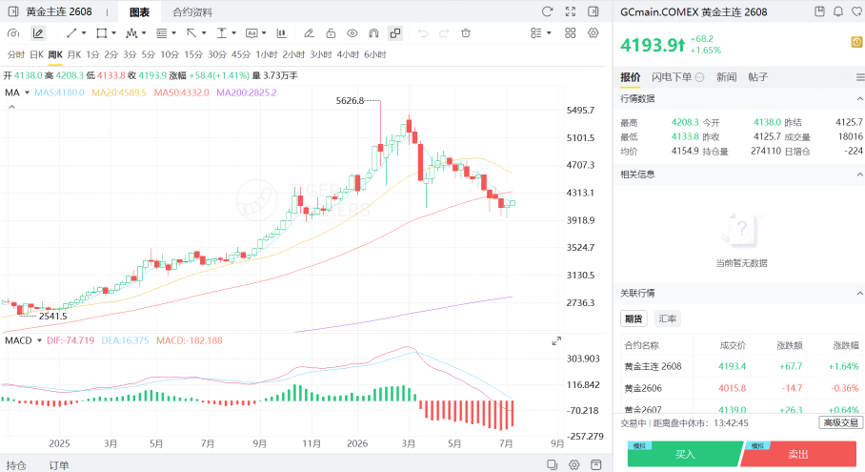Open the arrow tool dropdown
The image size is (865, 472).
click(x=204, y=33)
